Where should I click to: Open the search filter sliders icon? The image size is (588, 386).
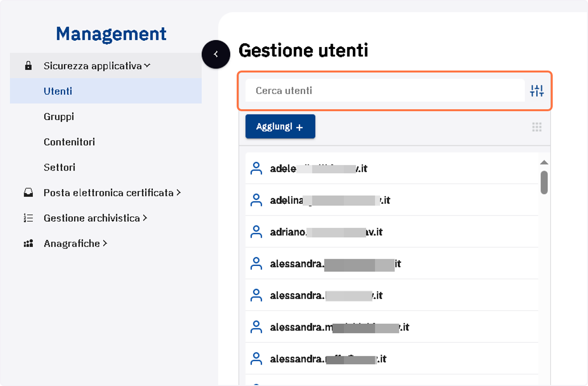537,91
